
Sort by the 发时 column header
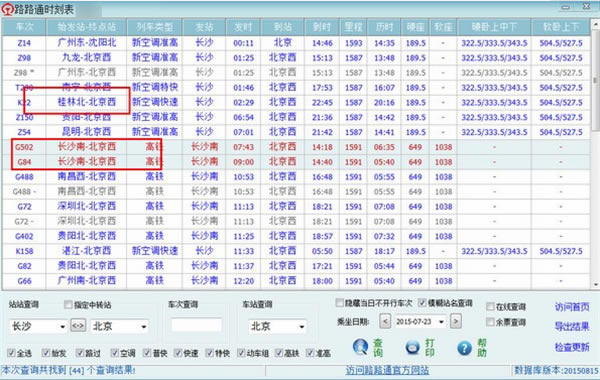point(243,27)
